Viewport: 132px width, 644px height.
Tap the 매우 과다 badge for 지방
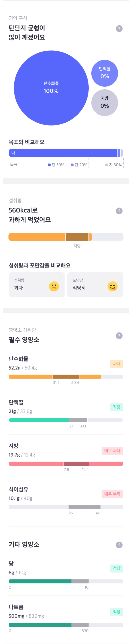(x=112, y=451)
